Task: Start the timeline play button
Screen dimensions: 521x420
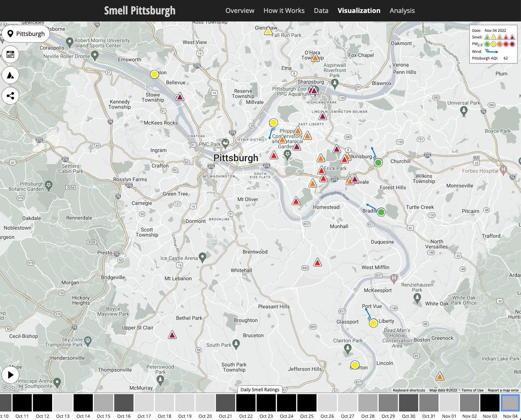Action: [10, 375]
